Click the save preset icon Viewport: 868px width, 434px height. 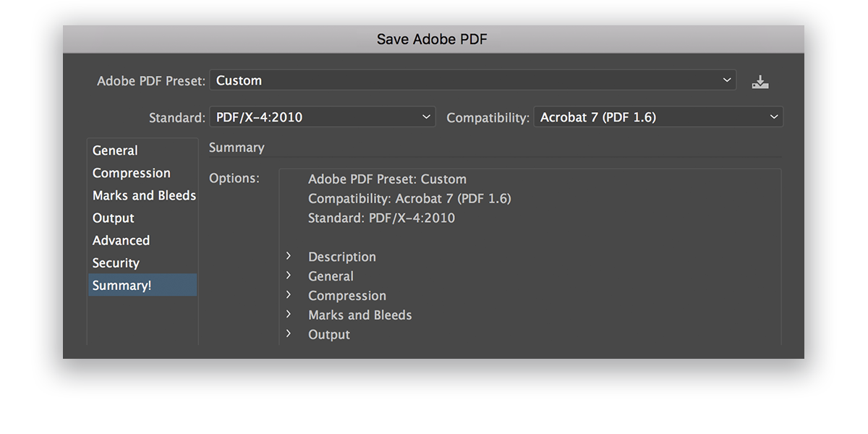pyautogui.click(x=759, y=82)
